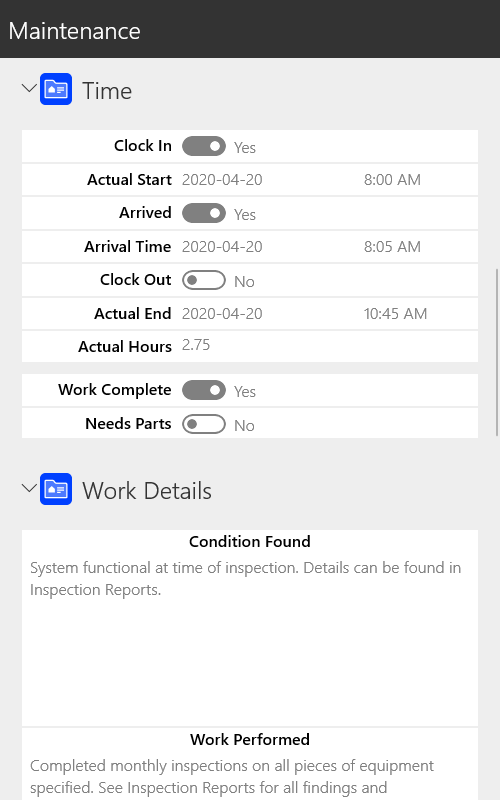The height and width of the screenshot is (800, 500).
Task: Click into the Work Performed text area
Action: click(x=250, y=777)
